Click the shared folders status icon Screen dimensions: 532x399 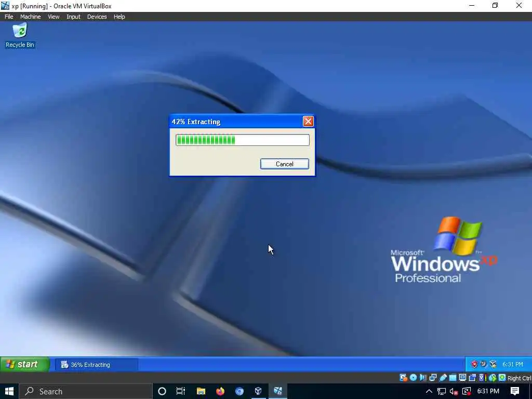(x=453, y=378)
